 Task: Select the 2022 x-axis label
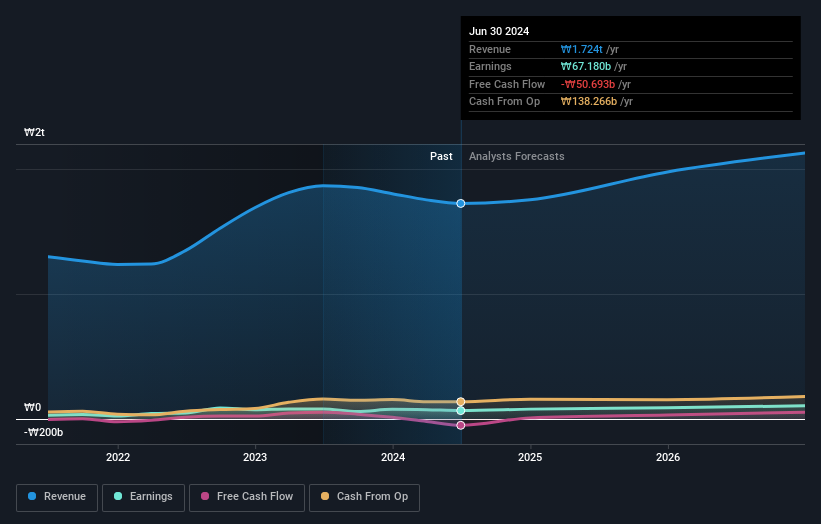[118, 457]
